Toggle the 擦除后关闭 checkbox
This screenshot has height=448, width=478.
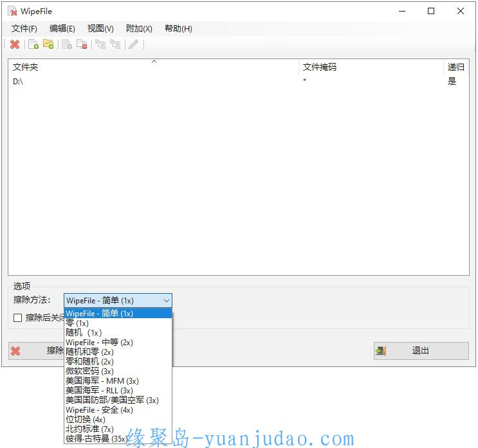coord(17,318)
